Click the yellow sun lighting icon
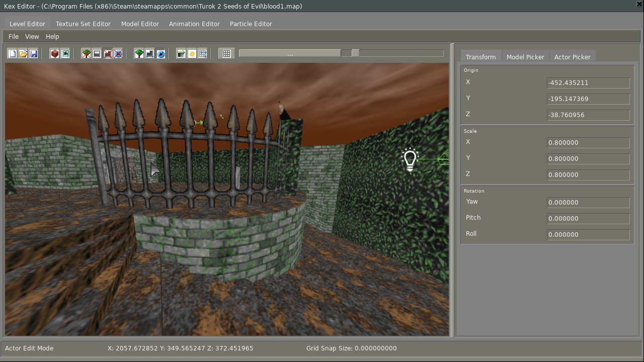Viewport: 644px width, 362px height. (192, 54)
